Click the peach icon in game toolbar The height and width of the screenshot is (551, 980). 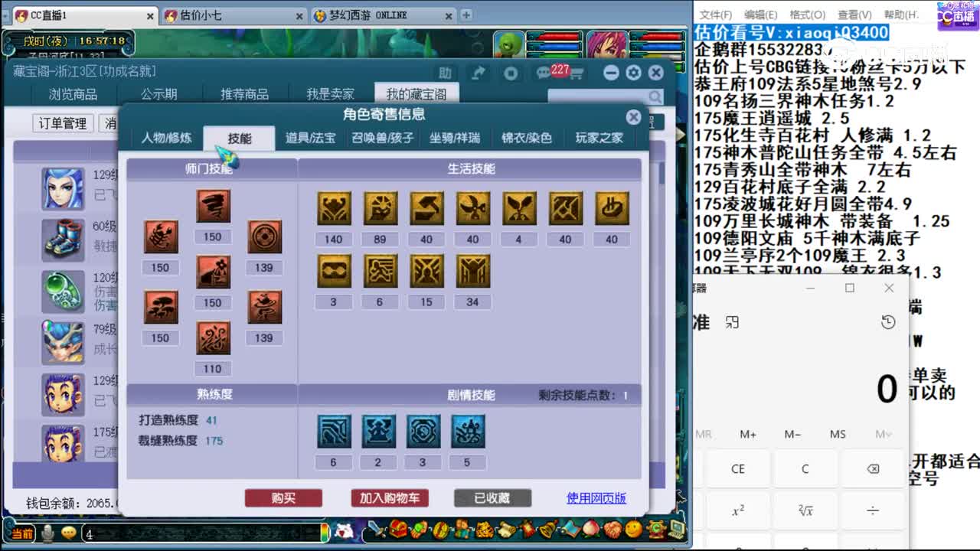point(590,530)
